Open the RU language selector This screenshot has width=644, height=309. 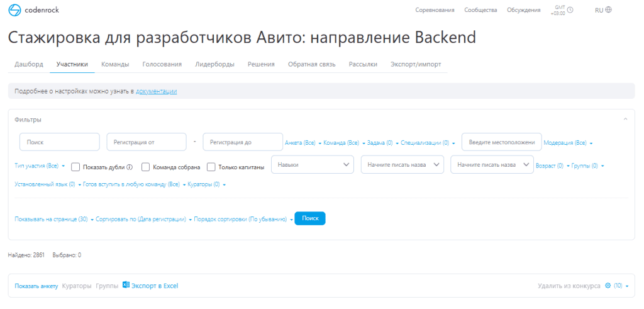pyautogui.click(x=603, y=10)
